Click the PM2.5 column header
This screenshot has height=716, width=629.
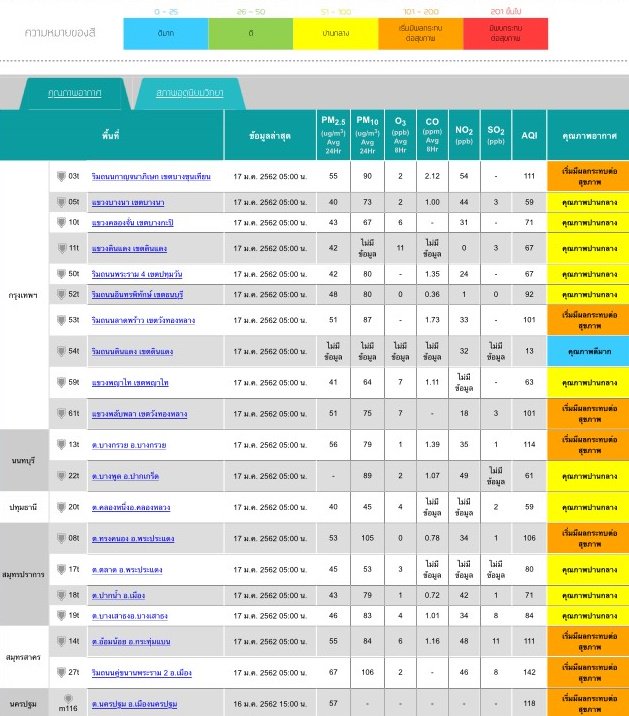[x=333, y=135]
